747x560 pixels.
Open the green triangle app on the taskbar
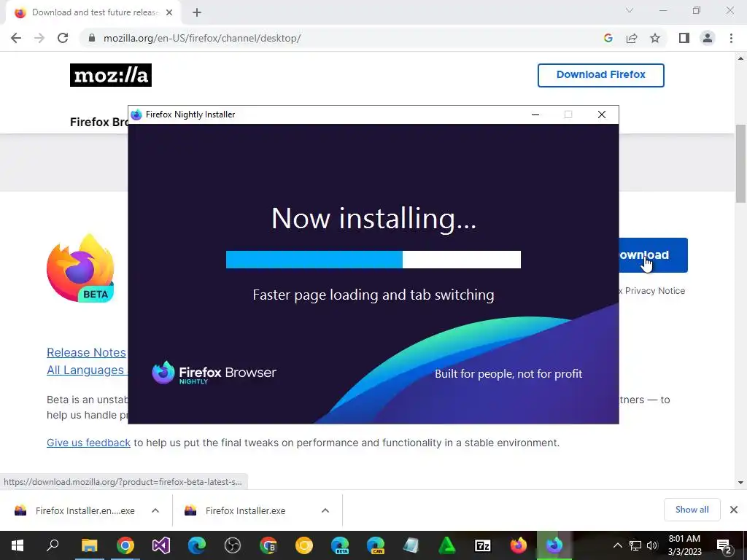point(447,545)
